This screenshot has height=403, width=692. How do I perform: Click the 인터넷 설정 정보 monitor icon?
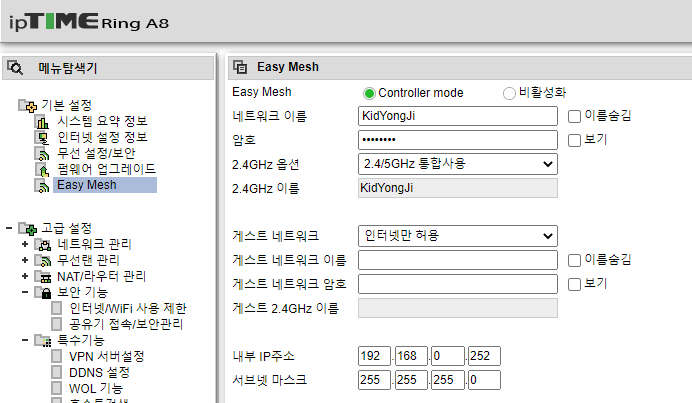pos(42,137)
